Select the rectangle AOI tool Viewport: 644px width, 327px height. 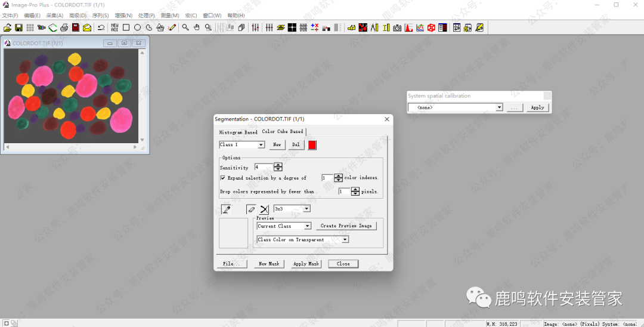point(126,27)
